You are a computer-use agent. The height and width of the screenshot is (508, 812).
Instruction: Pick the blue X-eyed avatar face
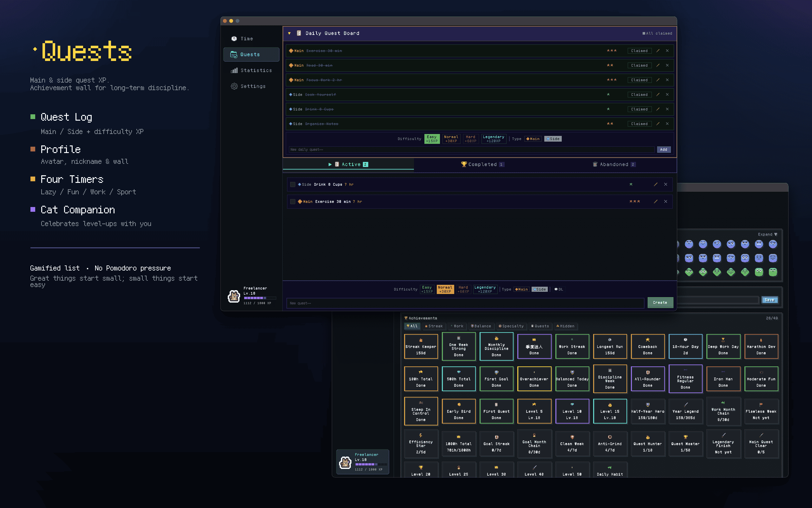click(759, 258)
